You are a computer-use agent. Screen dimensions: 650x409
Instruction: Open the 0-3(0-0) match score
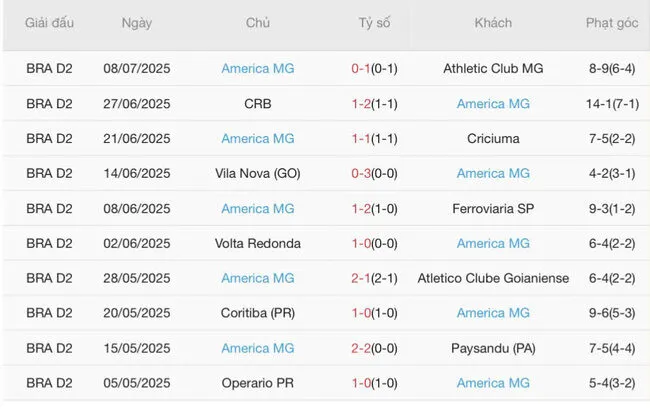pyautogui.click(x=375, y=174)
